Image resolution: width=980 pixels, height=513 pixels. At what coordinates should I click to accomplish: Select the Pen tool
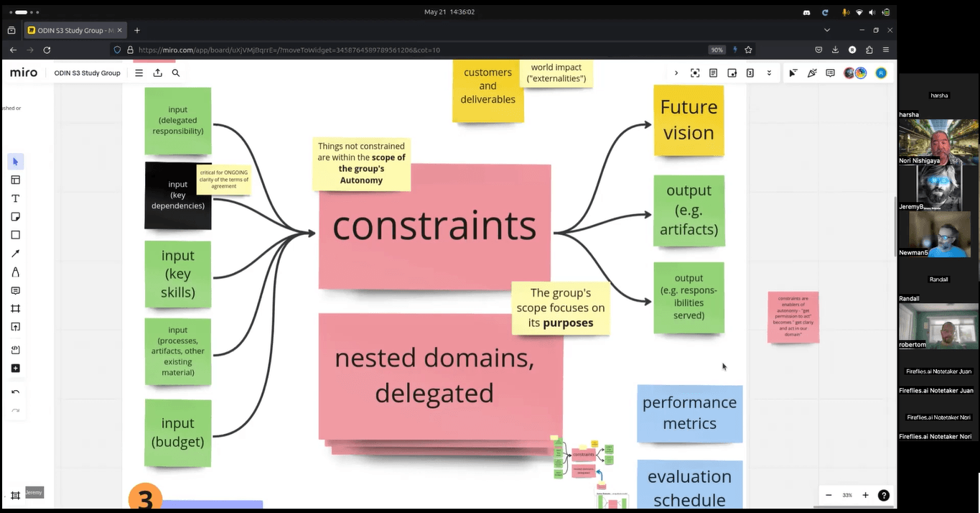coord(15,272)
